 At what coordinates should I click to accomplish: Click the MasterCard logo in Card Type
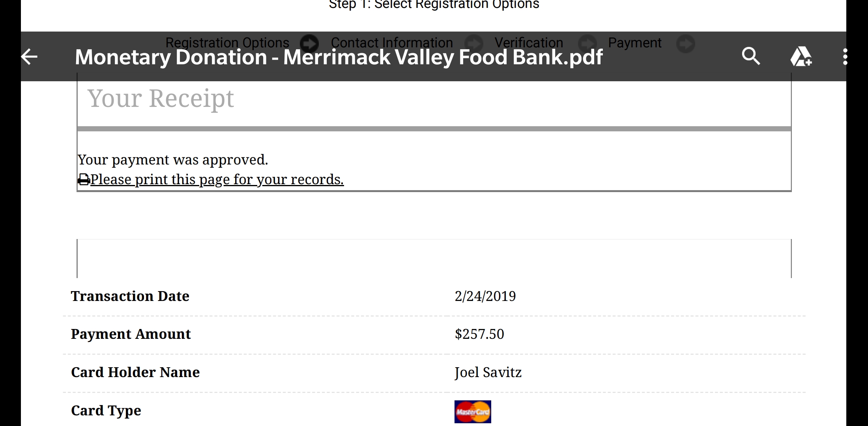(473, 412)
